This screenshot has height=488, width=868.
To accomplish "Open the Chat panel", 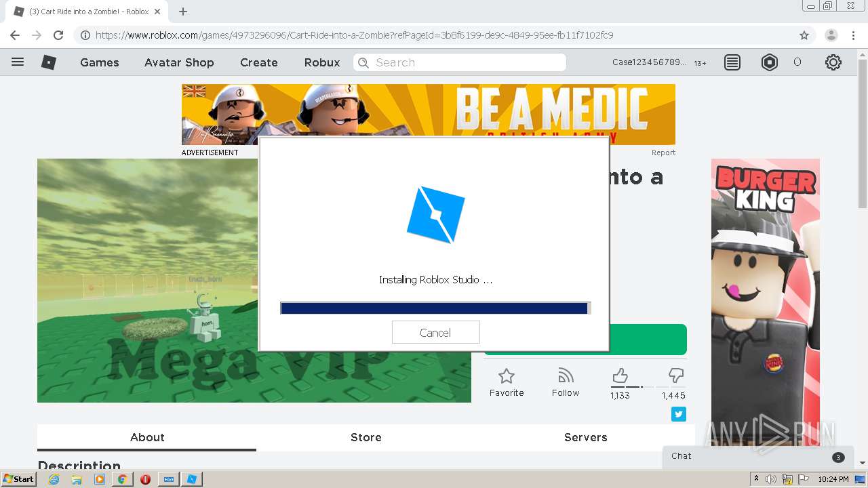I will click(758, 456).
